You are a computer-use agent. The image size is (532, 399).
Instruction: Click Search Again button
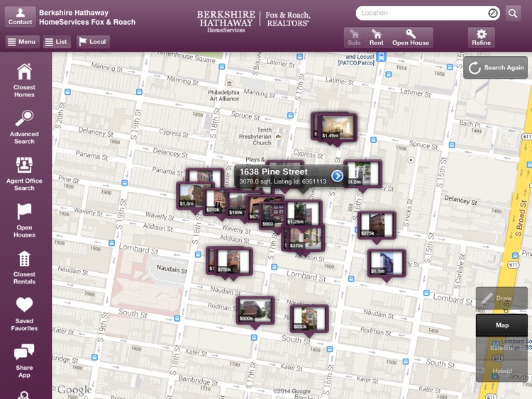(x=495, y=67)
